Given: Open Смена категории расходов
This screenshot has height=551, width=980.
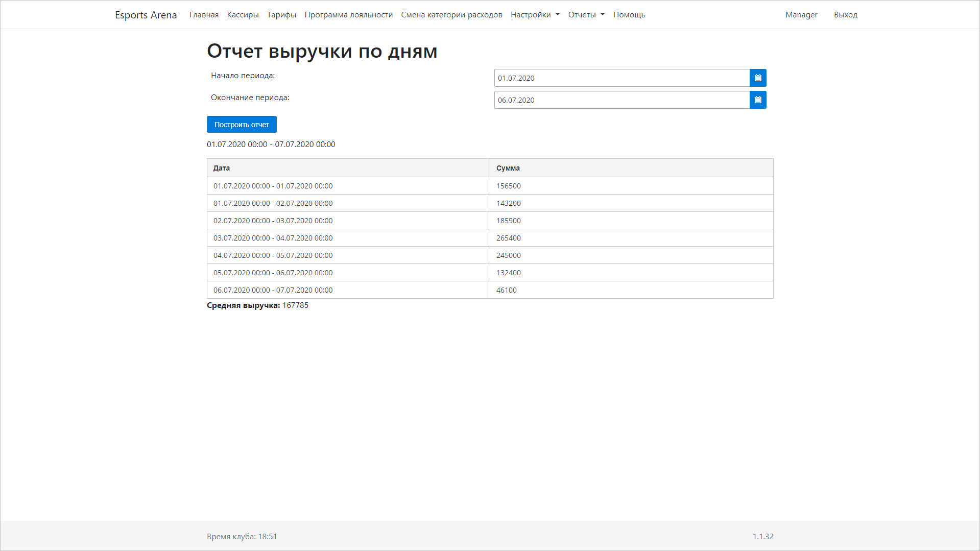Looking at the screenshot, I should [451, 14].
